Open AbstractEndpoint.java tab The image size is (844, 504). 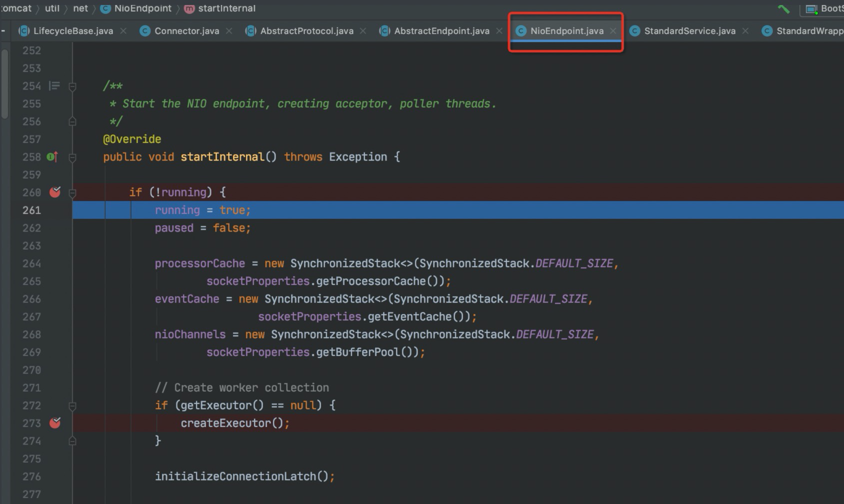click(441, 31)
